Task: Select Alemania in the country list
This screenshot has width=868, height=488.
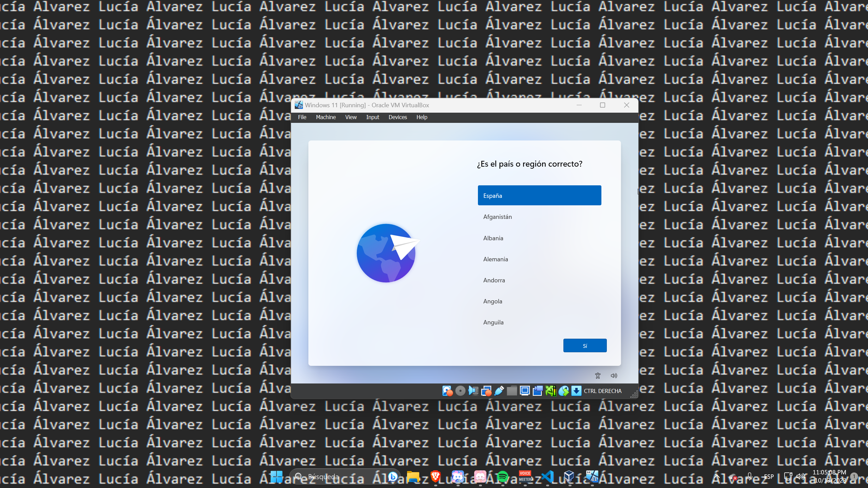Action: [x=496, y=259]
